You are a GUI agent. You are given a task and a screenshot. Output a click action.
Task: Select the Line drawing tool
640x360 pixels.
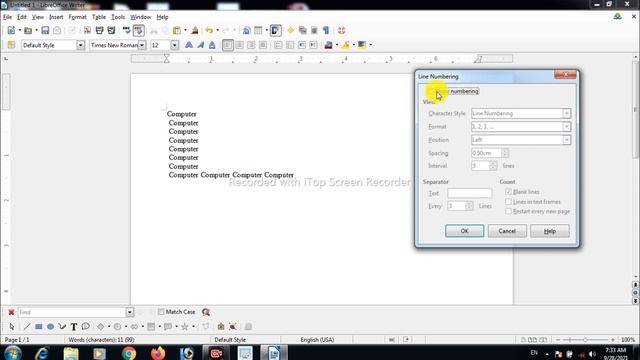coord(27,327)
